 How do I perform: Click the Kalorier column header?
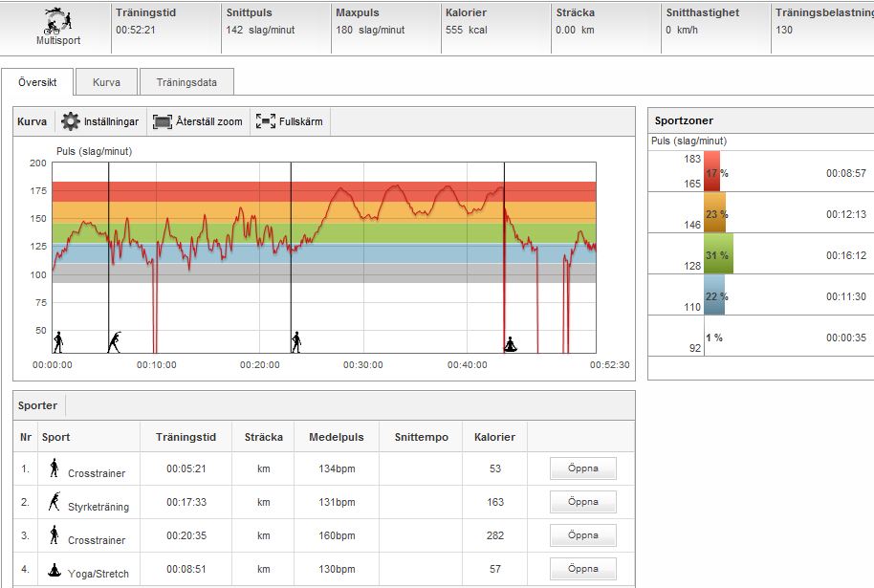pyautogui.click(x=494, y=437)
